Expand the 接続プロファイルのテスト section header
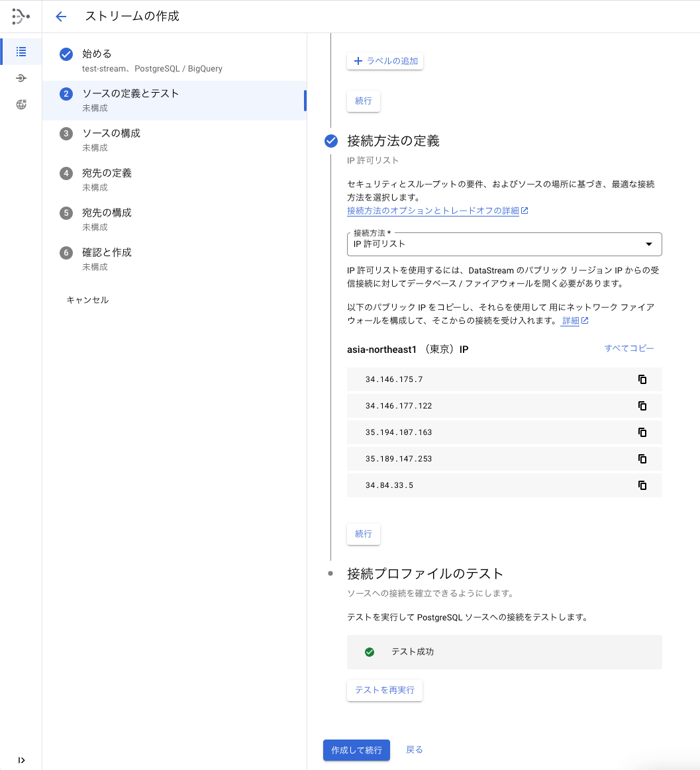Image resolution: width=700 pixels, height=770 pixels. click(425, 573)
